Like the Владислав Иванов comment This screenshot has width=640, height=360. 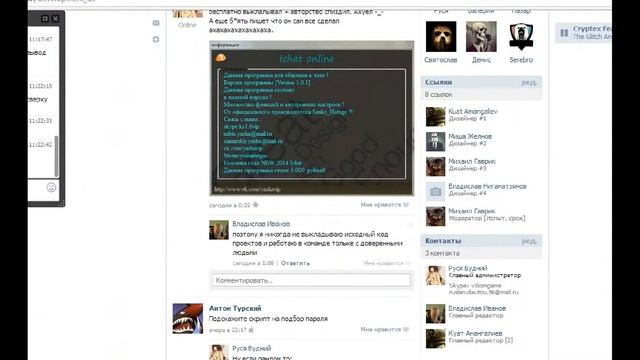click(387, 263)
